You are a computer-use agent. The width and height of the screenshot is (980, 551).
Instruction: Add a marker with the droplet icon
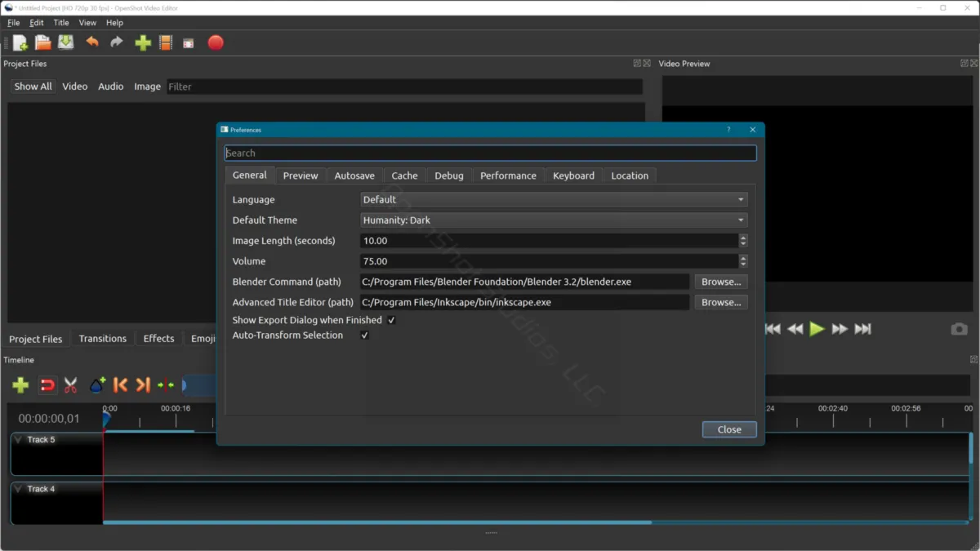[x=97, y=385]
